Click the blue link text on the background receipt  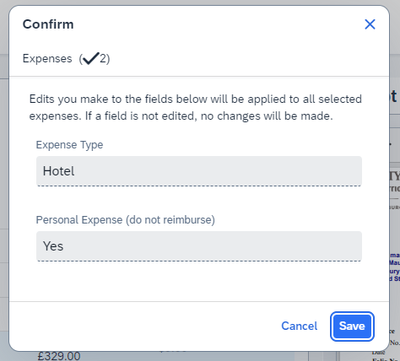click(x=395, y=267)
